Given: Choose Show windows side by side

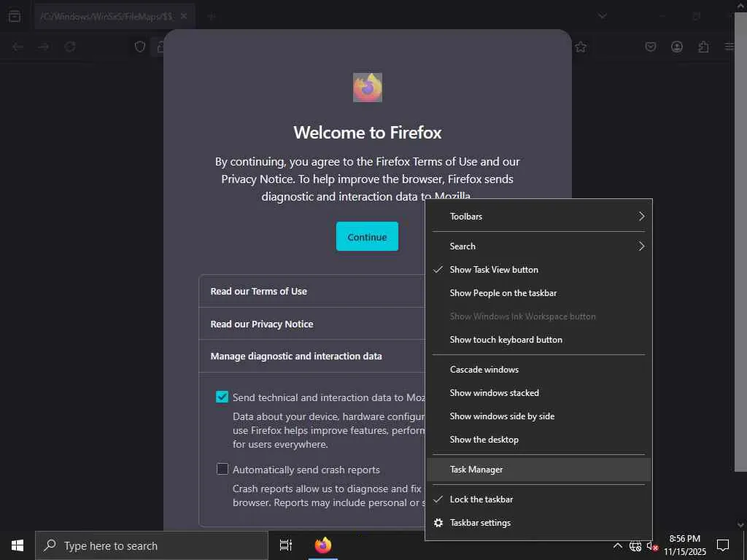Looking at the screenshot, I should point(538,416).
